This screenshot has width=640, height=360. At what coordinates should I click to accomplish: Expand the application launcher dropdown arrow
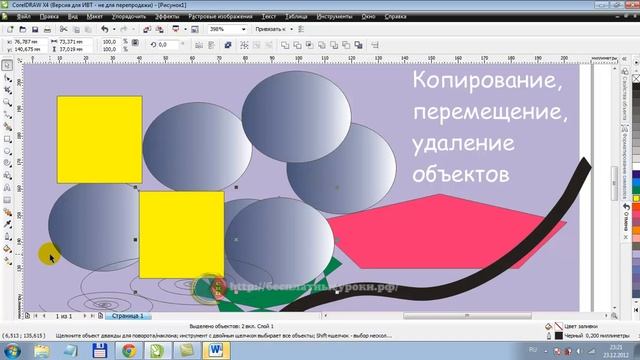click(185, 29)
